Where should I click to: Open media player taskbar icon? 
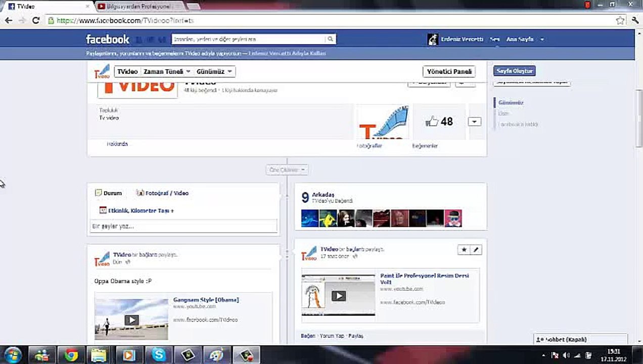point(129,355)
